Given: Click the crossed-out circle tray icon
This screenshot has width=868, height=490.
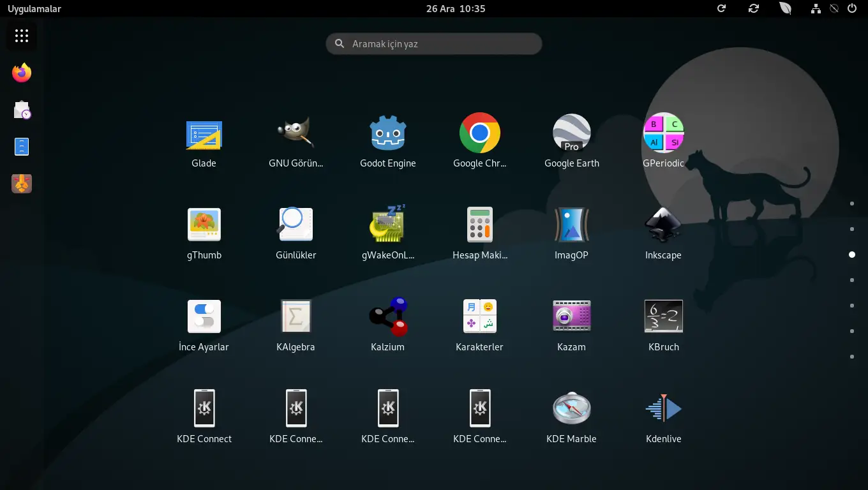Looking at the screenshot, I should 834,8.
